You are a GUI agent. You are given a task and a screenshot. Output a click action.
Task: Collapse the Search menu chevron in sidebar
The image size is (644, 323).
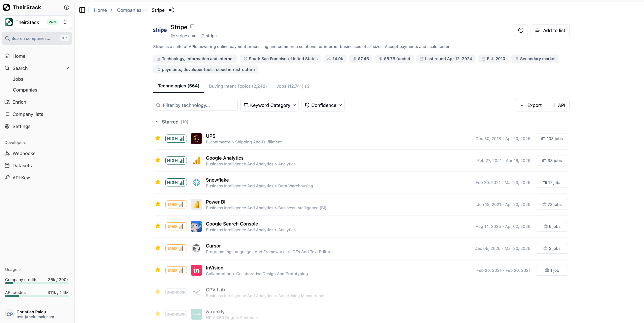tap(67, 68)
